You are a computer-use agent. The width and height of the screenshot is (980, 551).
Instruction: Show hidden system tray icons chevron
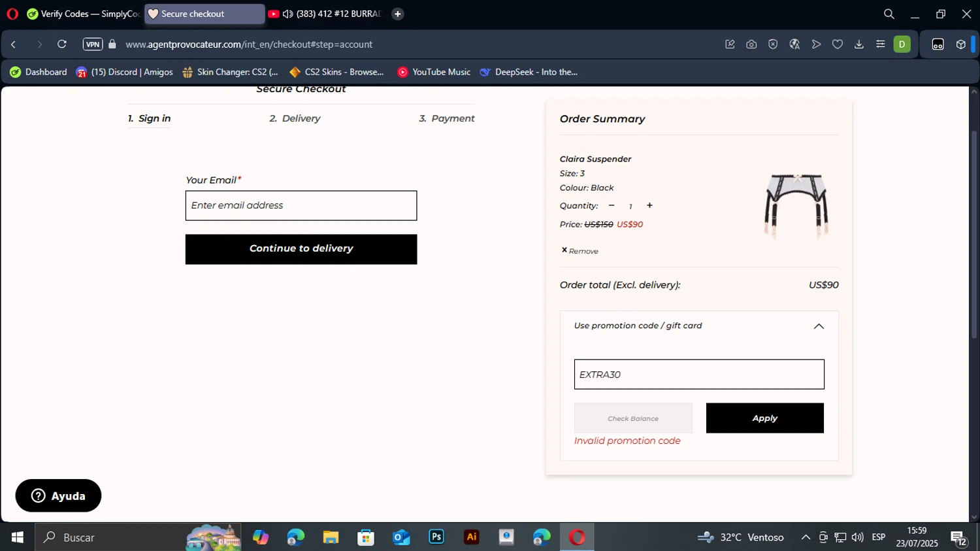point(806,537)
